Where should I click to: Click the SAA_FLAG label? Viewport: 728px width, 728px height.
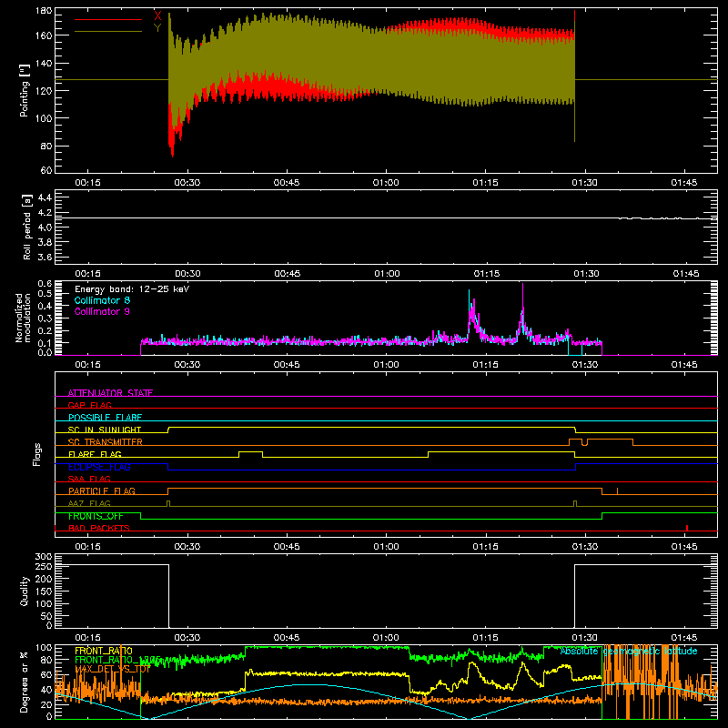[89, 479]
